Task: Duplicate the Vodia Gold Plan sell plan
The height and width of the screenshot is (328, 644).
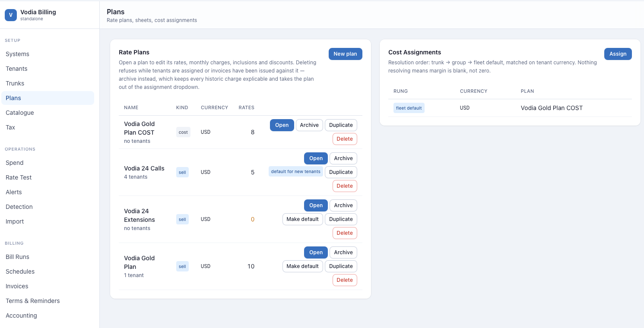Action: (x=341, y=266)
